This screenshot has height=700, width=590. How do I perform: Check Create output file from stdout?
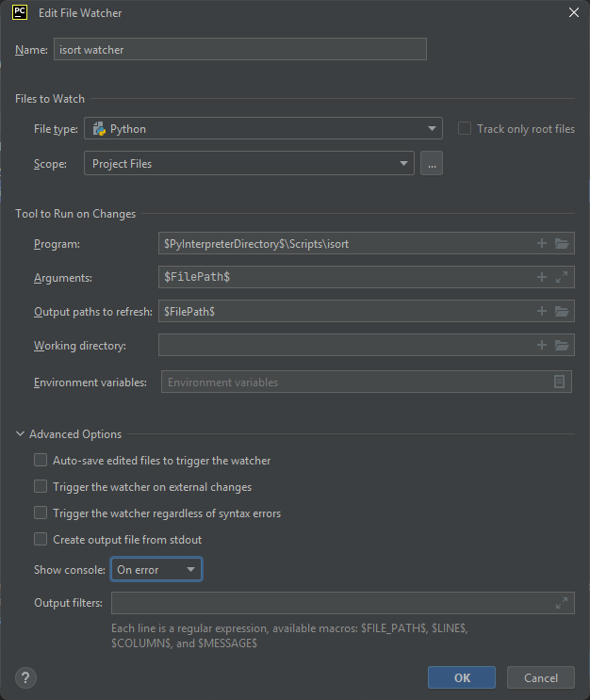(x=41, y=540)
